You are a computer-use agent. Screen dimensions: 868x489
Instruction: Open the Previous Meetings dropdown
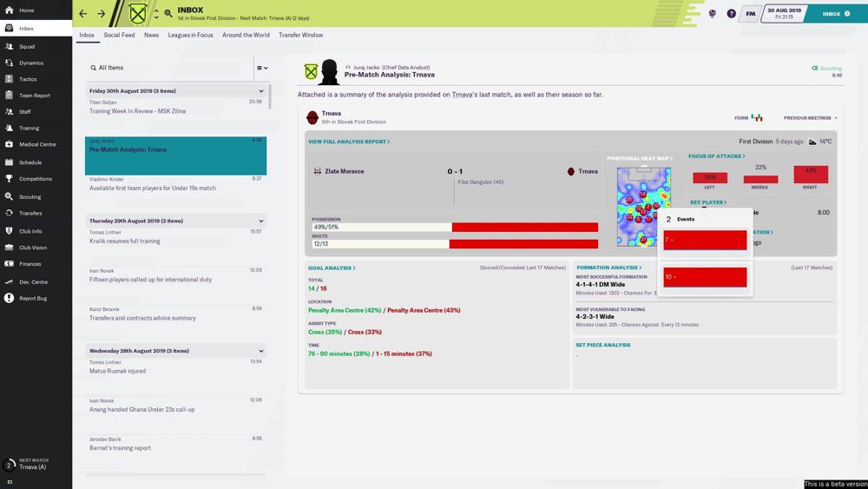(x=810, y=118)
